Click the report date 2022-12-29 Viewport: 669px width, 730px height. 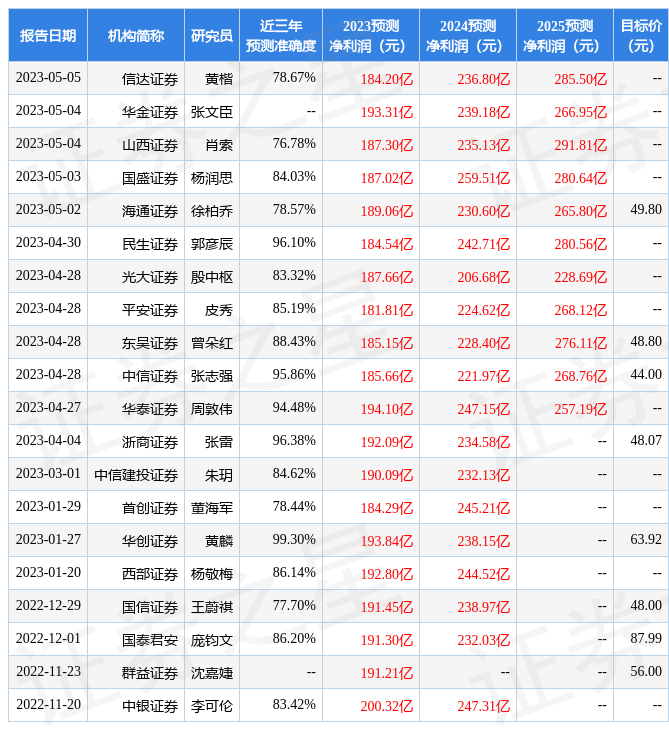point(48,605)
